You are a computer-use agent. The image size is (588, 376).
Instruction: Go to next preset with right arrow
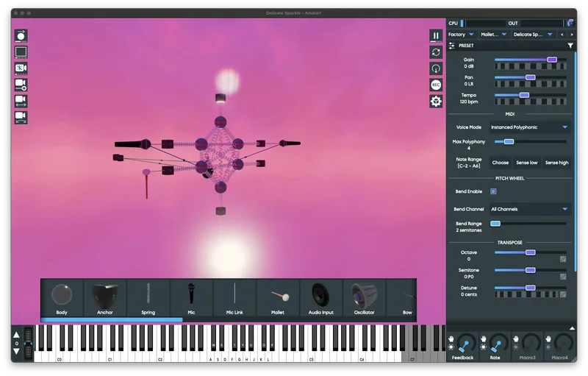572,35
